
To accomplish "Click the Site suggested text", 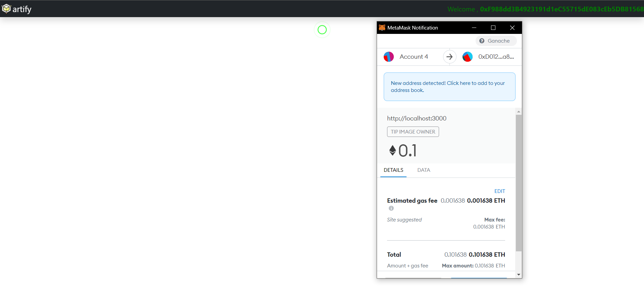I will tap(404, 220).
